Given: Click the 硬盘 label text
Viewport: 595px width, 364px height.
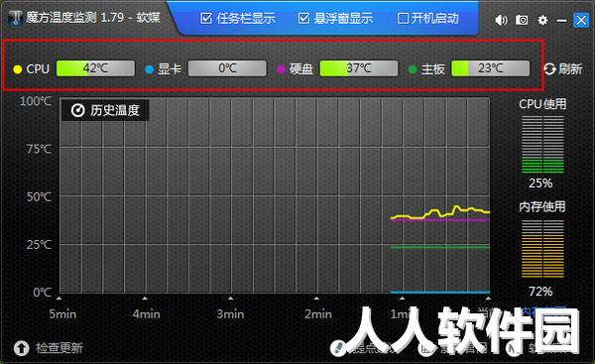Looking at the screenshot, I should click(301, 69).
